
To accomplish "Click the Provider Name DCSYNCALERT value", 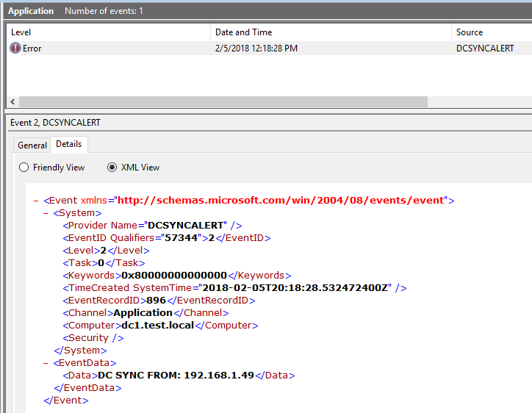I will [186, 226].
